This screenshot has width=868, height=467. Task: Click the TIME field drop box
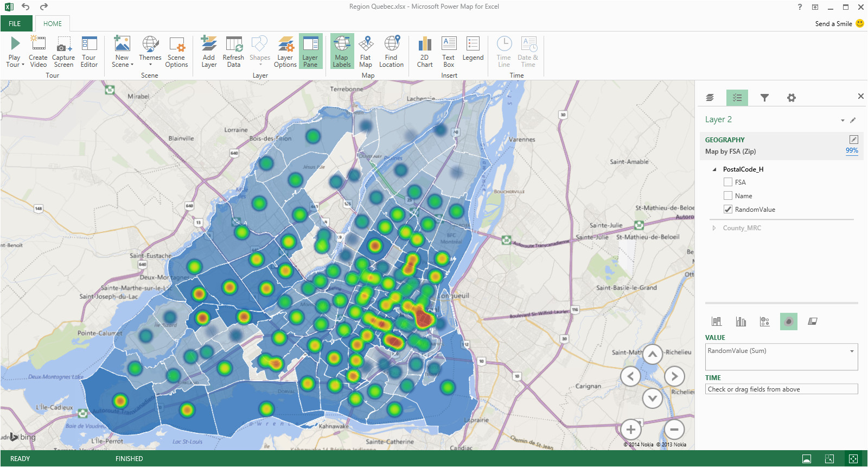(782, 389)
